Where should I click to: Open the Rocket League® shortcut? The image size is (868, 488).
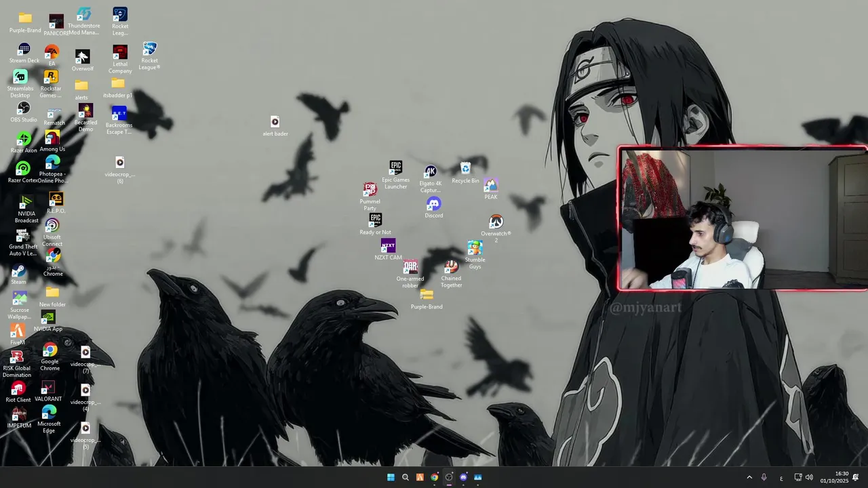149,56
